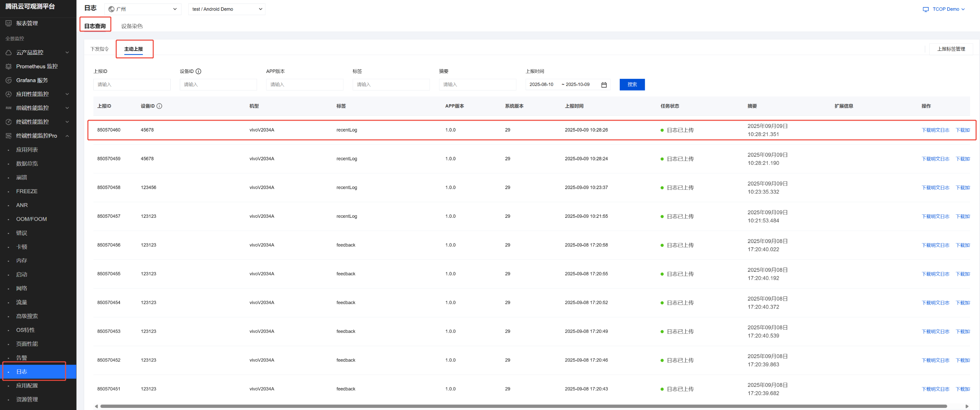Viewport: 980px width, 410px height.
Task: Switch to the 下发指令 tab
Action: (x=99, y=49)
